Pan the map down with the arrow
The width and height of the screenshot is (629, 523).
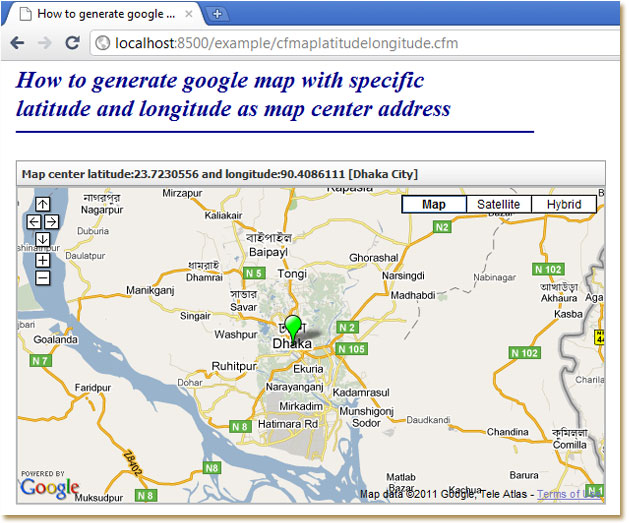click(43, 239)
